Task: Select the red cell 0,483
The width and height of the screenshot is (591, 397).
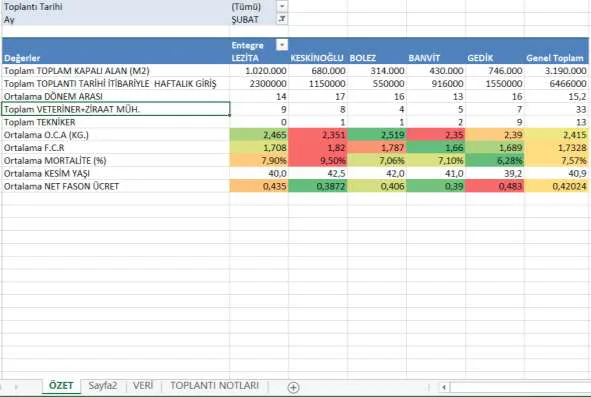Action: point(495,186)
